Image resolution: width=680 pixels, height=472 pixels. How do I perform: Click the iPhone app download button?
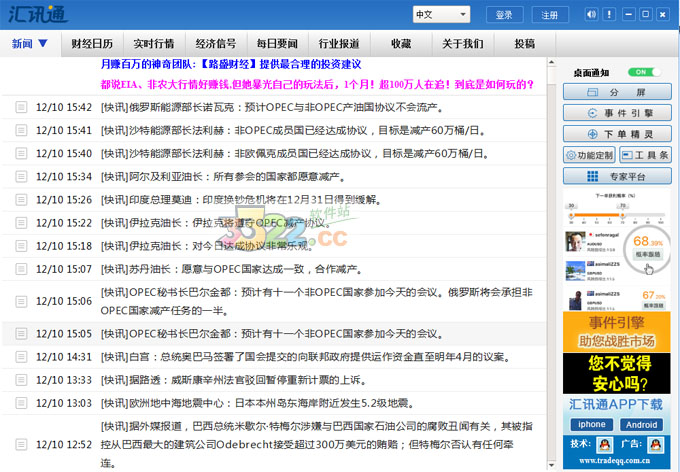click(x=590, y=424)
